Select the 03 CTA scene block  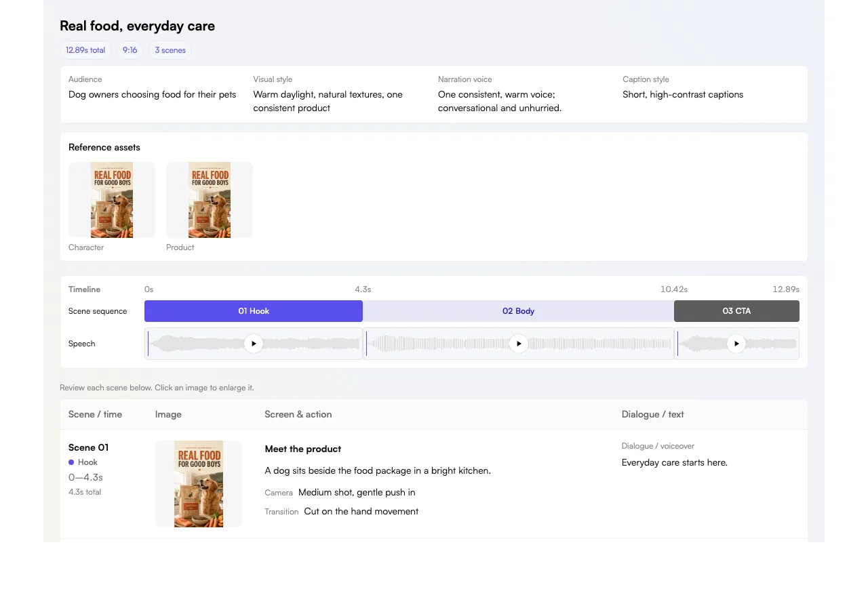pyautogui.click(x=736, y=311)
